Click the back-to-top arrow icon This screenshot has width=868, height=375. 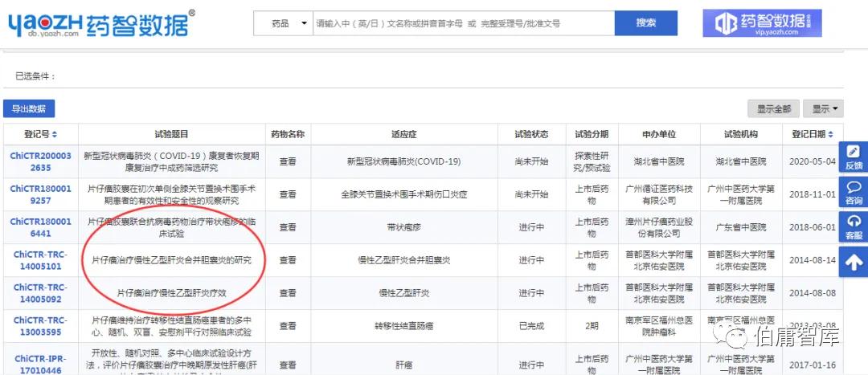[854, 262]
